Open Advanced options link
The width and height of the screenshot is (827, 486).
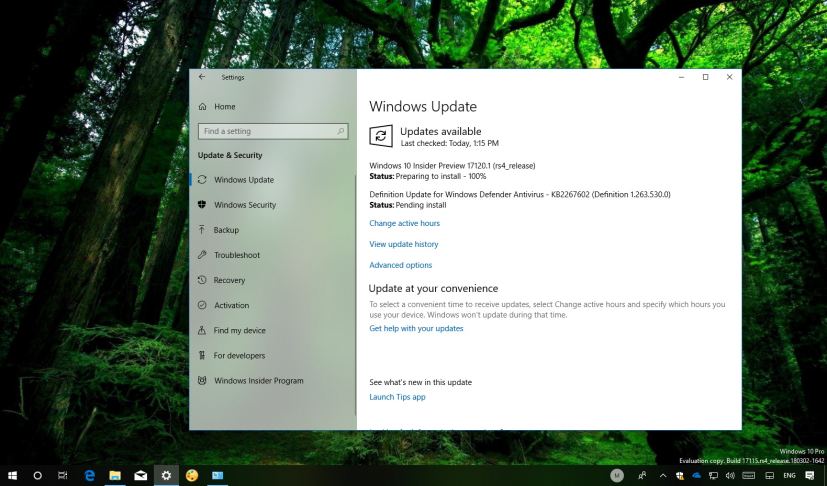400,265
